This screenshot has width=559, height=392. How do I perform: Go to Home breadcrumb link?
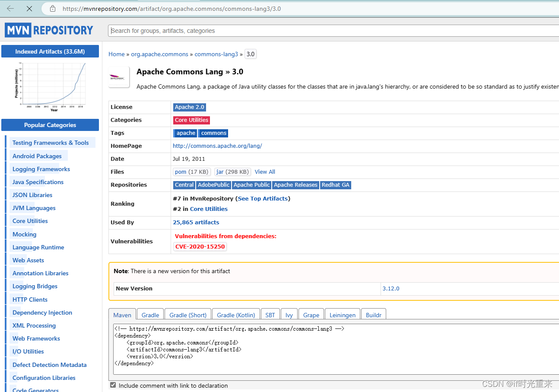117,54
